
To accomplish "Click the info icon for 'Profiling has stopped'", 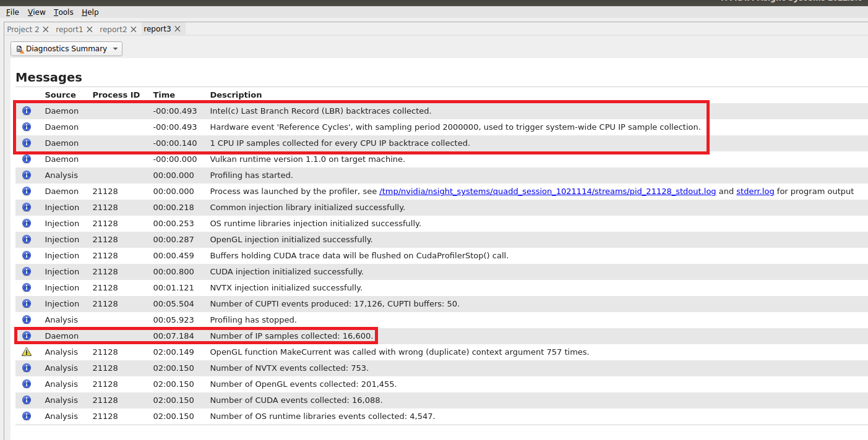I will click(x=27, y=319).
